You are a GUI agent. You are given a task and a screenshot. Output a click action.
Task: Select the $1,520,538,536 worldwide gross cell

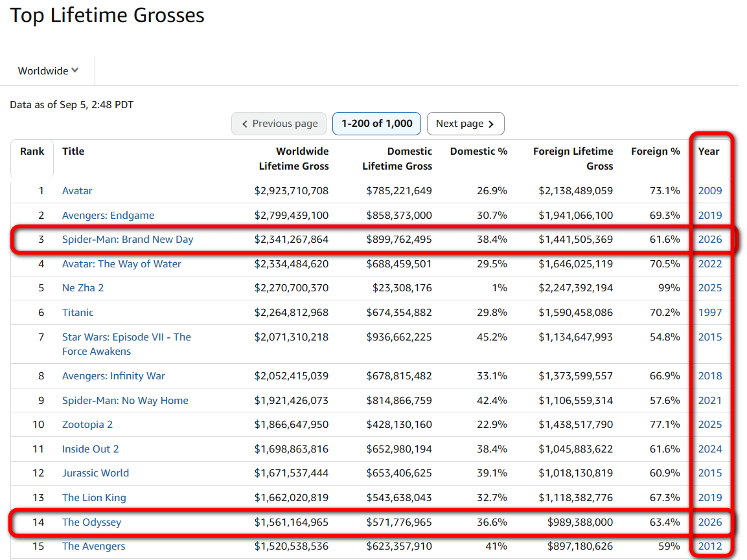point(291,546)
